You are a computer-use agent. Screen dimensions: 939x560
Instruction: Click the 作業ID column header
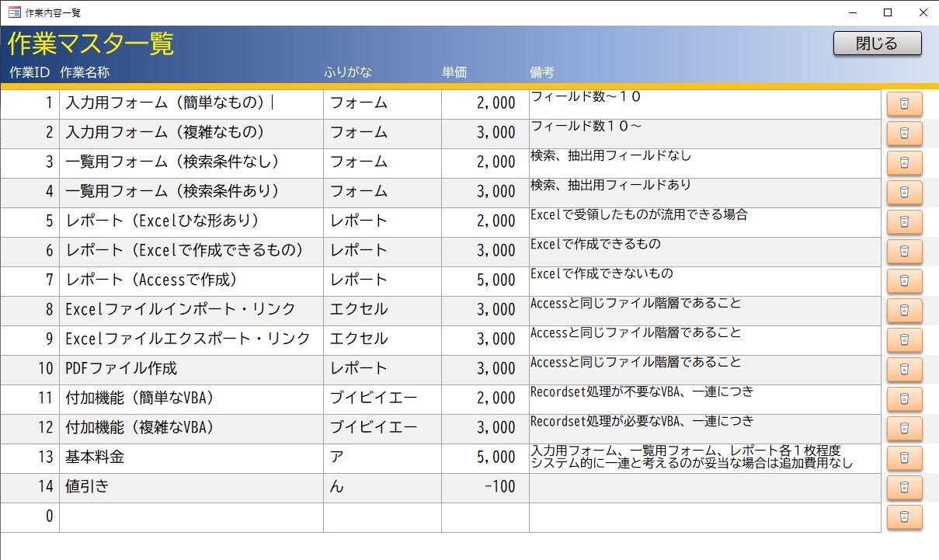tap(30, 72)
